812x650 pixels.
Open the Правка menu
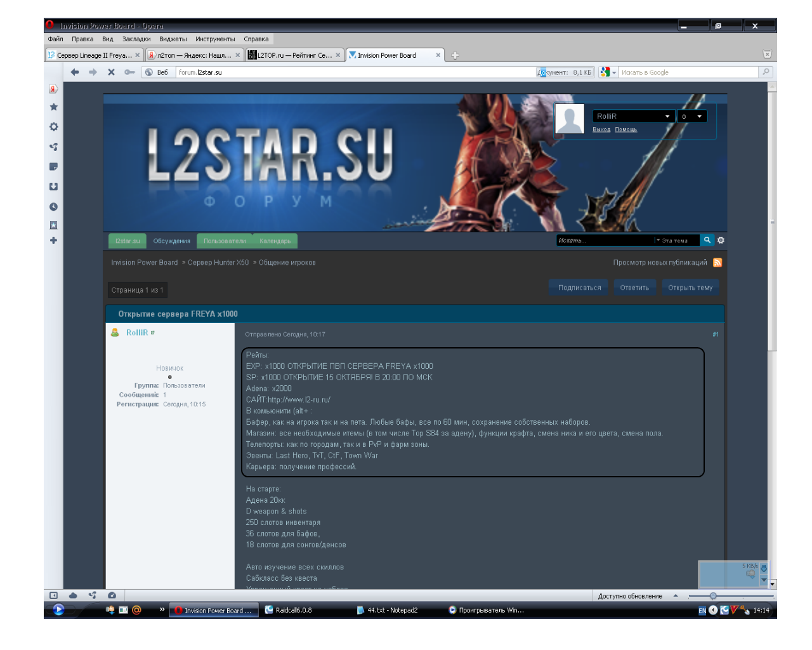(x=82, y=39)
